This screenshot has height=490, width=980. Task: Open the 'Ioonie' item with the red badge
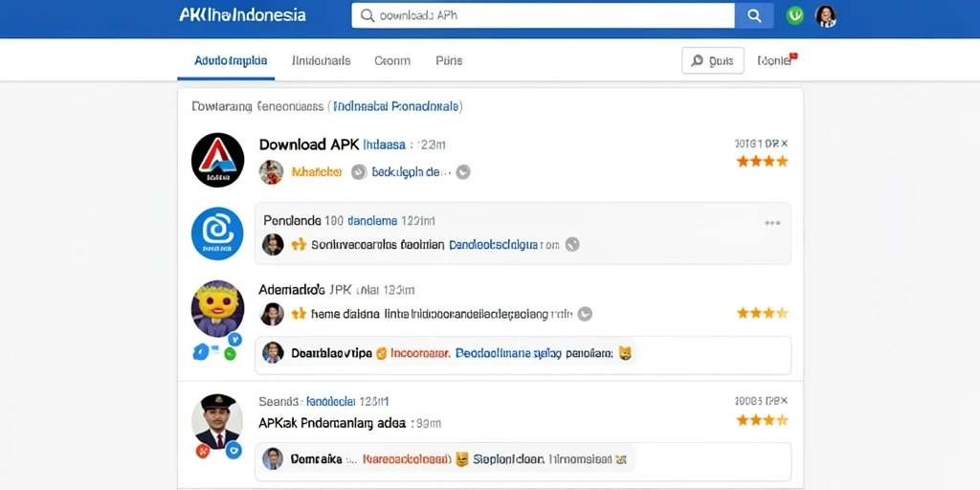click(x=777, y=60)
